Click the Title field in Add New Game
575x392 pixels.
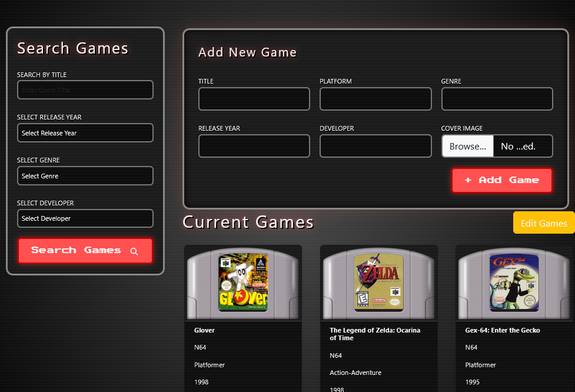tap(254, 99)
